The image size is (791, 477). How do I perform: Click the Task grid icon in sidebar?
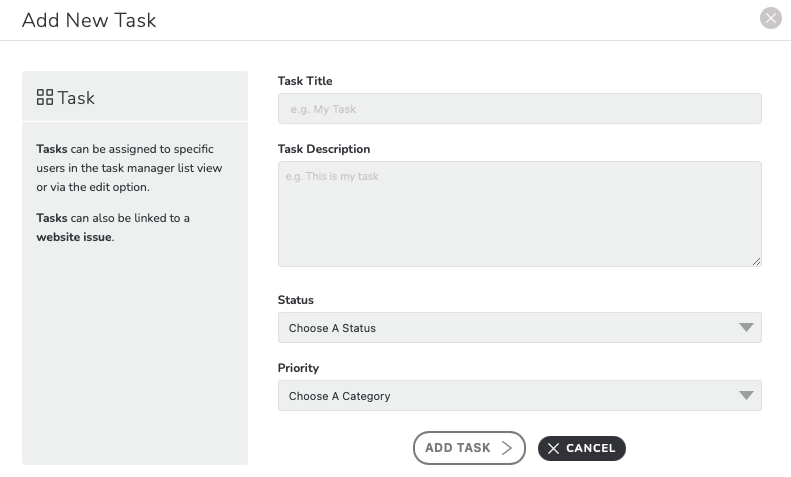(x=45, y=97)
